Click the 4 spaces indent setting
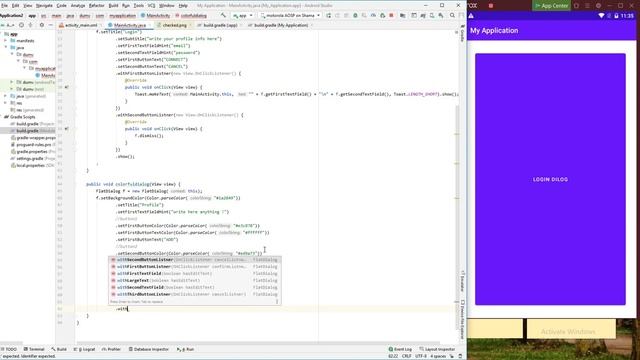 (438, 356)
